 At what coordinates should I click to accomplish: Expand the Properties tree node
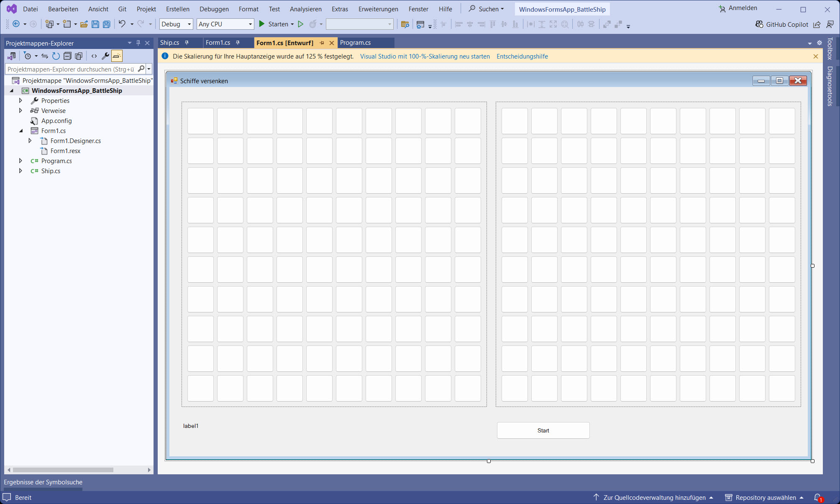coord(20,100)
